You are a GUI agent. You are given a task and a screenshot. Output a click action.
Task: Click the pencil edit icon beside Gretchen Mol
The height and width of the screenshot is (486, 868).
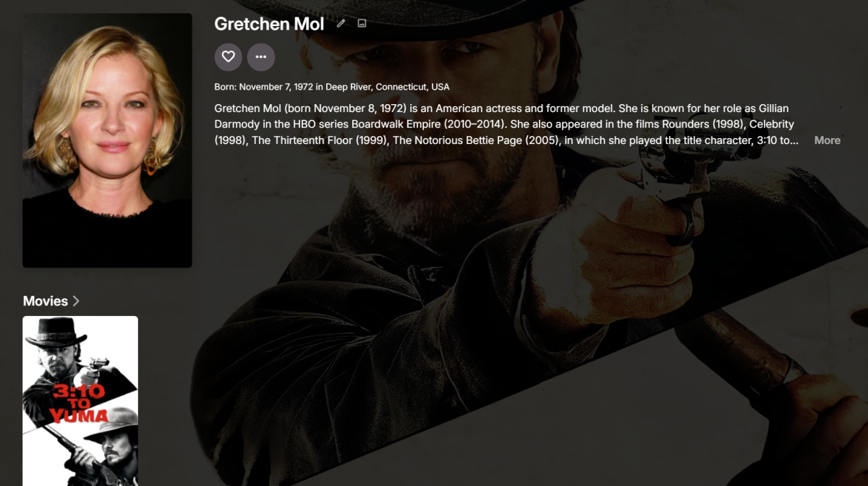pyautogui.click(x=341, y=23)
